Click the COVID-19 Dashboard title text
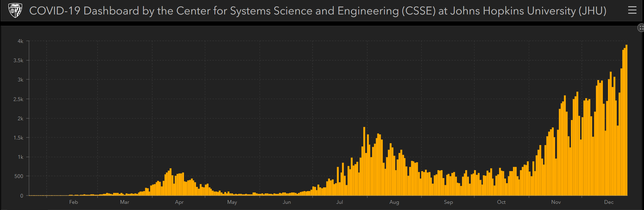This screenshot has height=210, width=644. 318,11
